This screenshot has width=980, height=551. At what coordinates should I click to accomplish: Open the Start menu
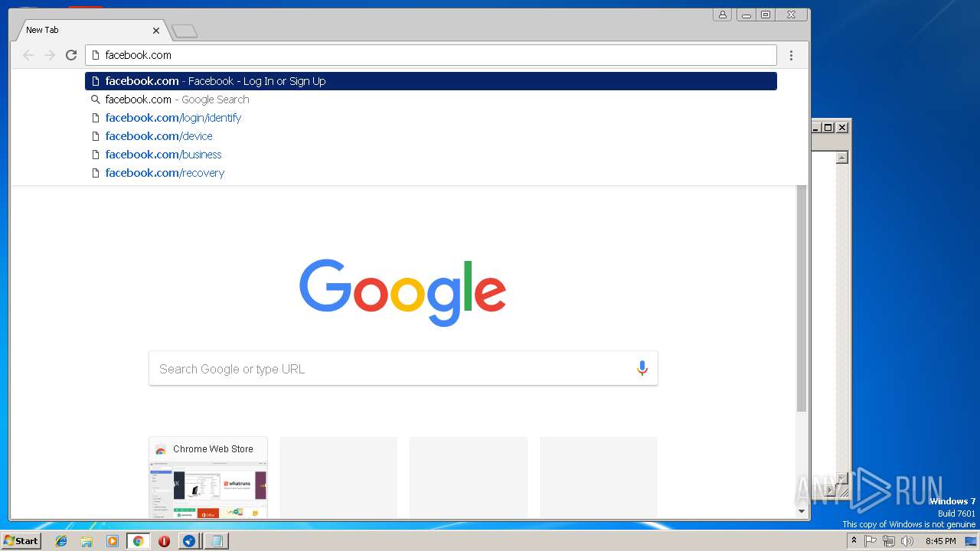tap(21, 541)
